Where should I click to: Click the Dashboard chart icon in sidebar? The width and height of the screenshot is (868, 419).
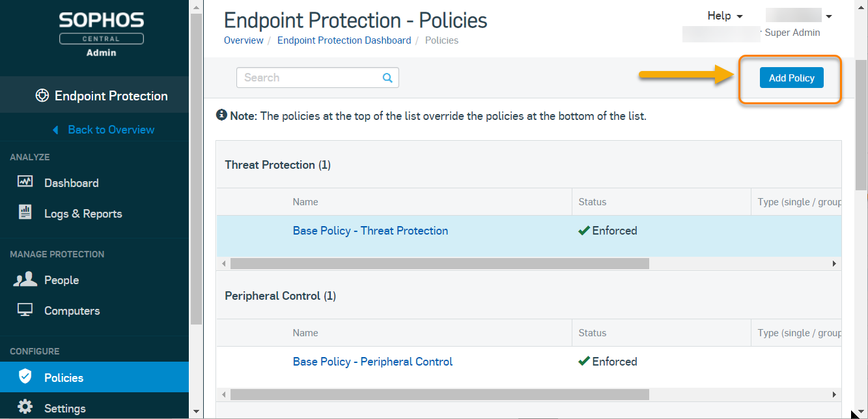tap(25, 182)
